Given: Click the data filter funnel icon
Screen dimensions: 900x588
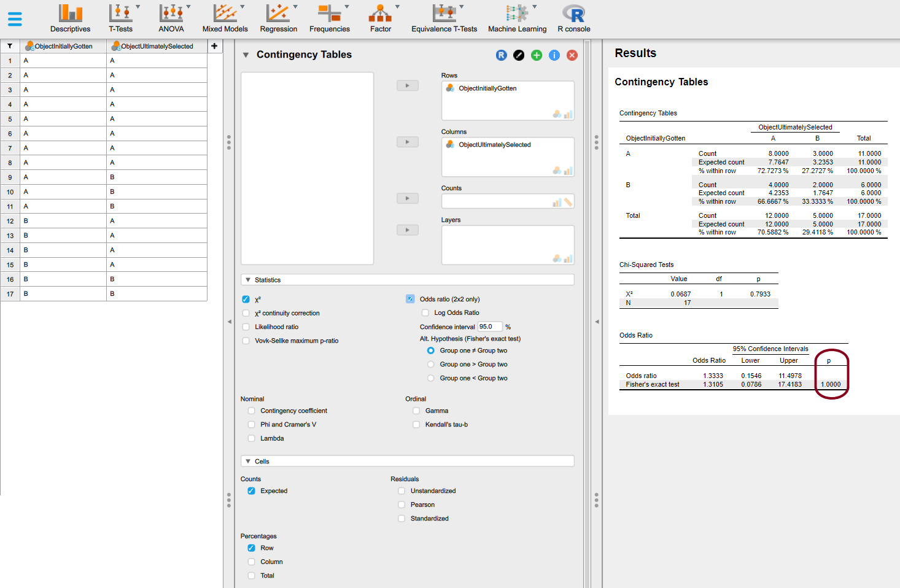Looking at the screenshot, I should point(10,46).
